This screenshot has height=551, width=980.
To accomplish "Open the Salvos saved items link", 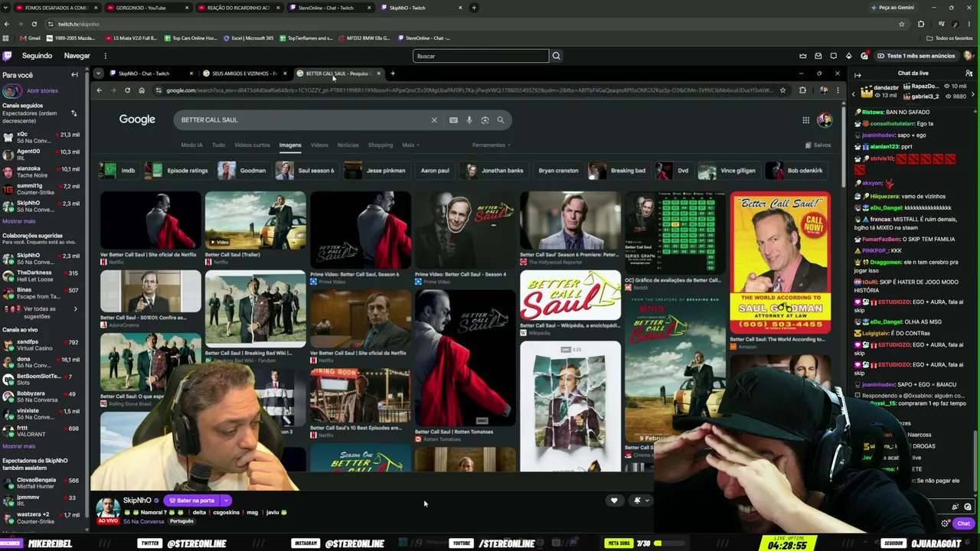I will coord(818,145).
